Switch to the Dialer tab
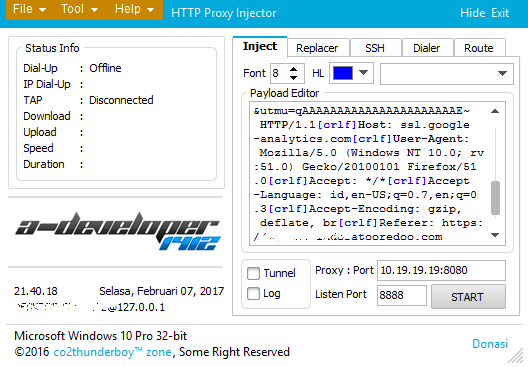 click(427, 48)
